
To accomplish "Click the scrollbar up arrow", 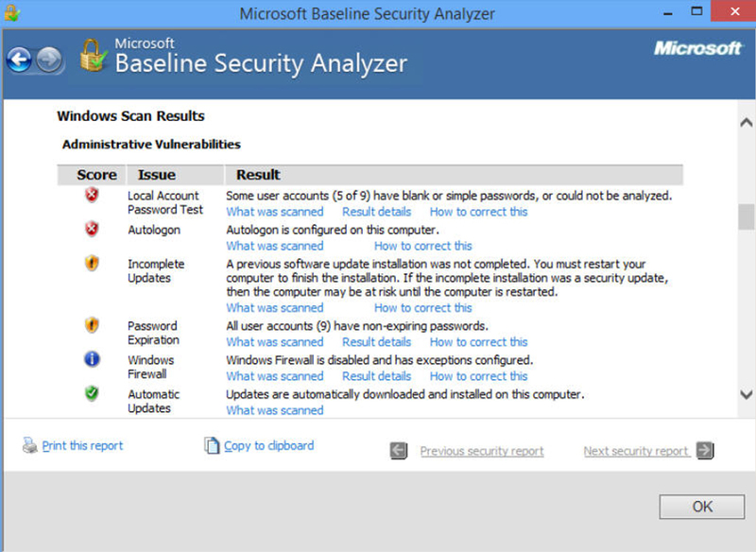I will [x=746, y=123].
